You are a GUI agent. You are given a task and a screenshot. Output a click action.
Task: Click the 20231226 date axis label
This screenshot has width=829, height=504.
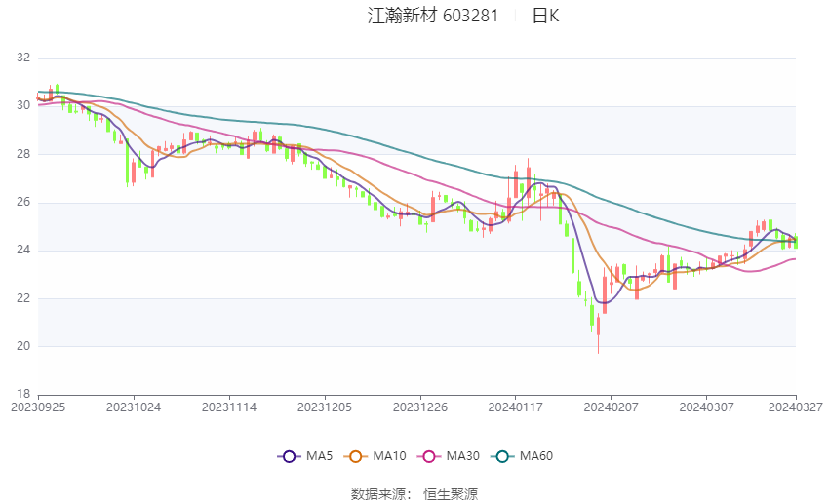pyautogui.click(x=419, y=407)
